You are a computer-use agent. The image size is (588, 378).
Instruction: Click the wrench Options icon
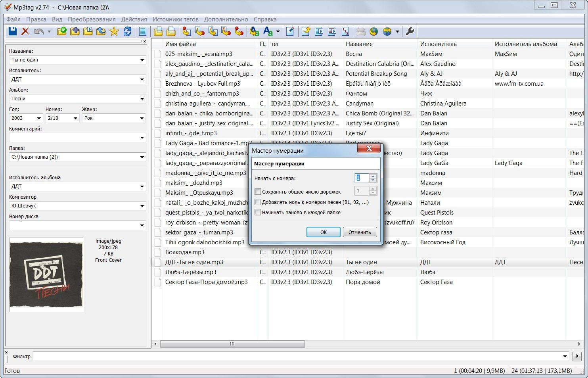pos(410,31)
